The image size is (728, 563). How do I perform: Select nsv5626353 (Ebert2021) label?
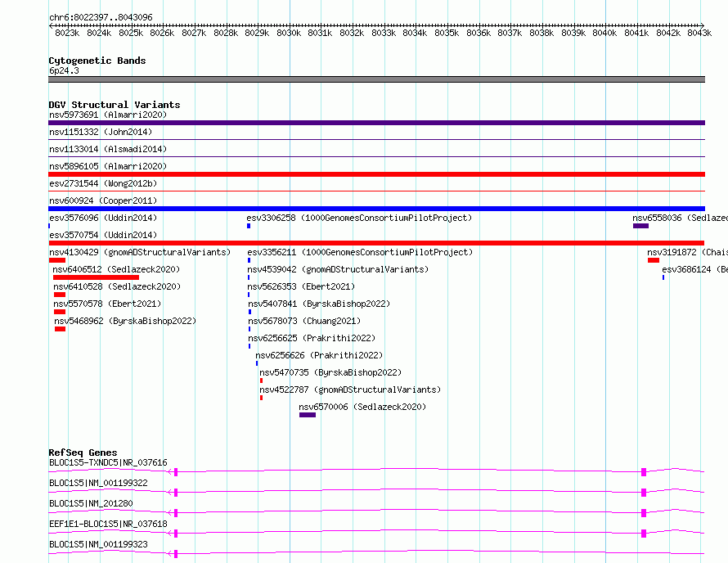[301, 286]
